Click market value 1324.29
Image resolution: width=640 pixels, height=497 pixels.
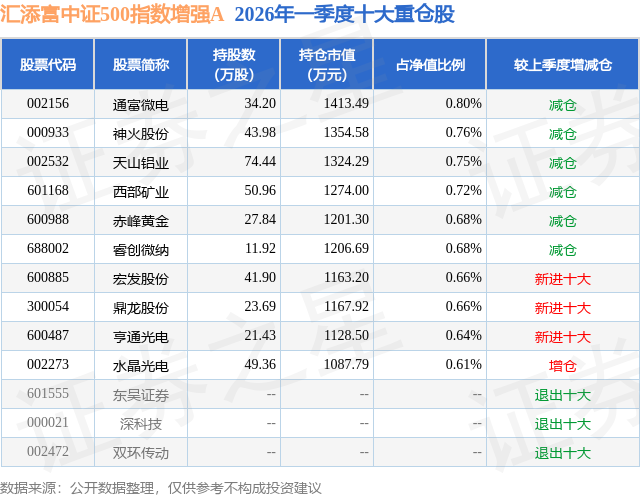coord(346,162)
